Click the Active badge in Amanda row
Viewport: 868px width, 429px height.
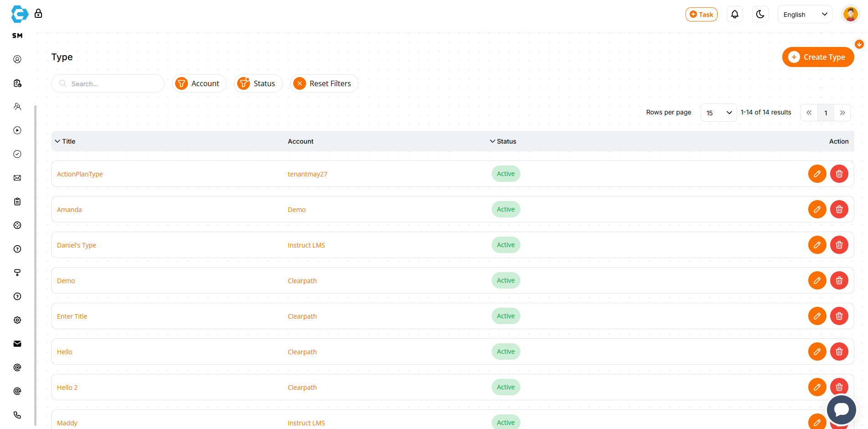(506, 209)
